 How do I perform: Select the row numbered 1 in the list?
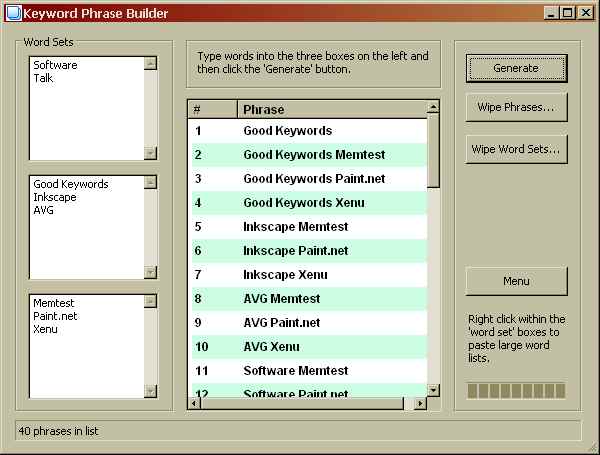pyautogui.click(x=309, y=131)
